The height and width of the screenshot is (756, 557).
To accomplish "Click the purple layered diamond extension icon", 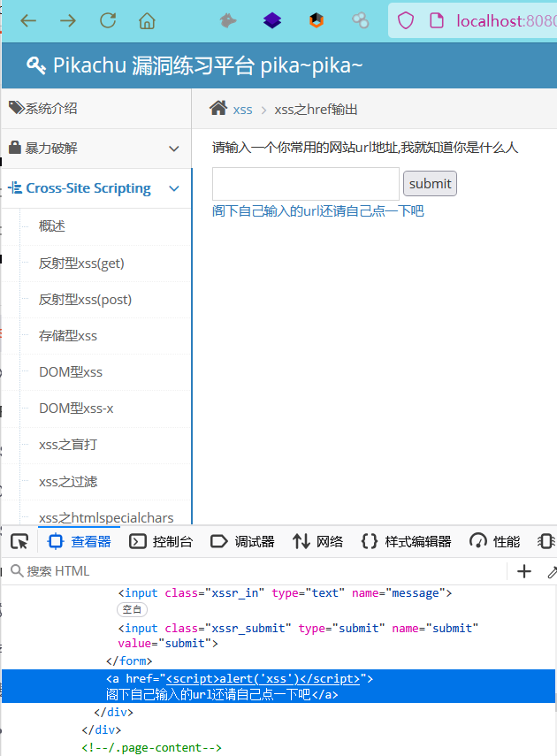I will click(272, 20).
